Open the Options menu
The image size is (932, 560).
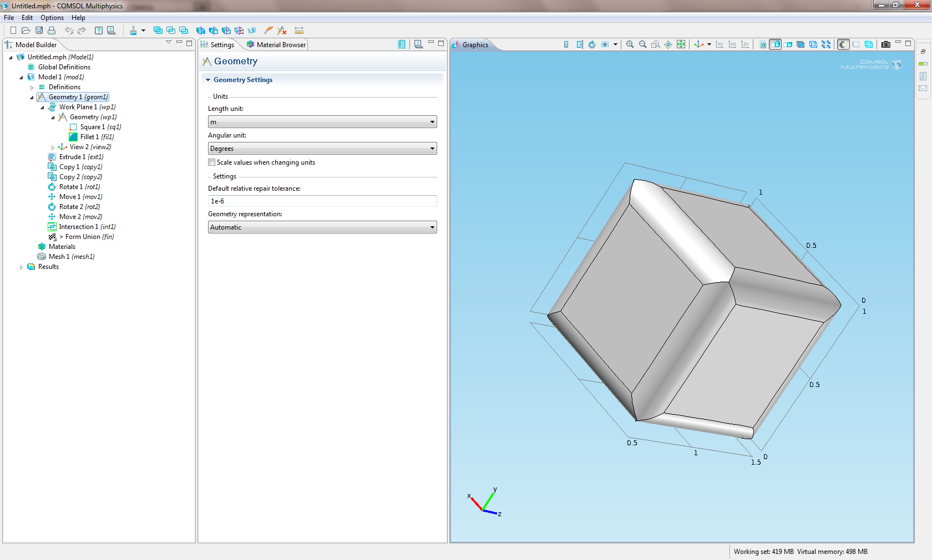(x=52, y=18)
